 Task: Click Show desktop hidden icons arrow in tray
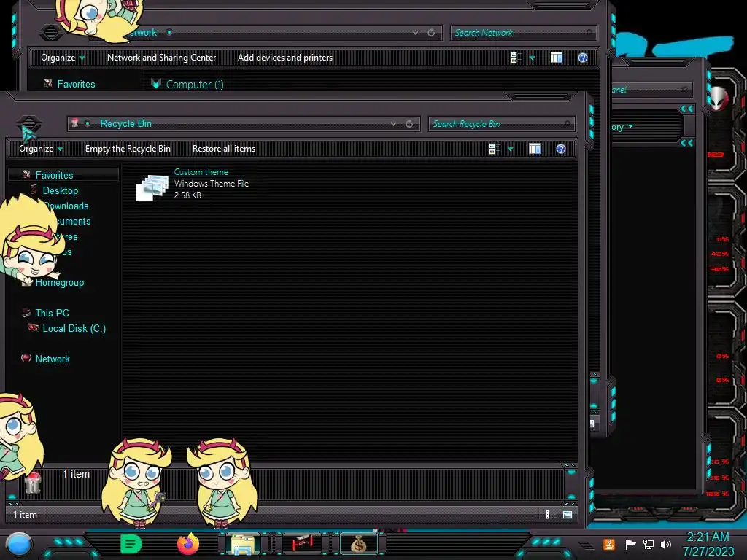point(586,545)
